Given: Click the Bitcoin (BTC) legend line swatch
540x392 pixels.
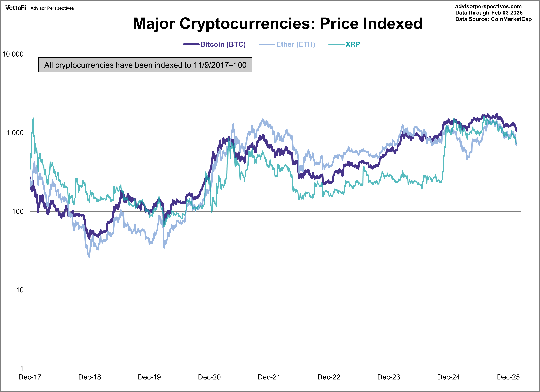Looking at the screenshot, I should point(191,44).
